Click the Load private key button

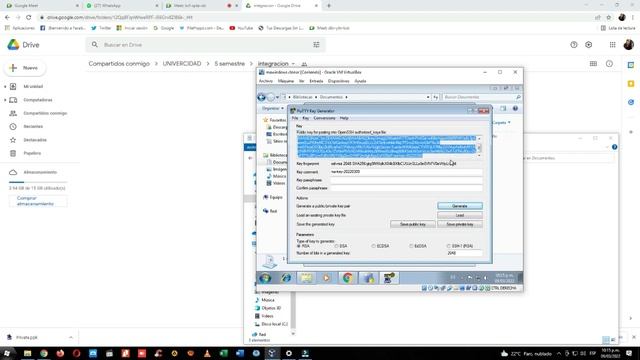tap(460, 215)
